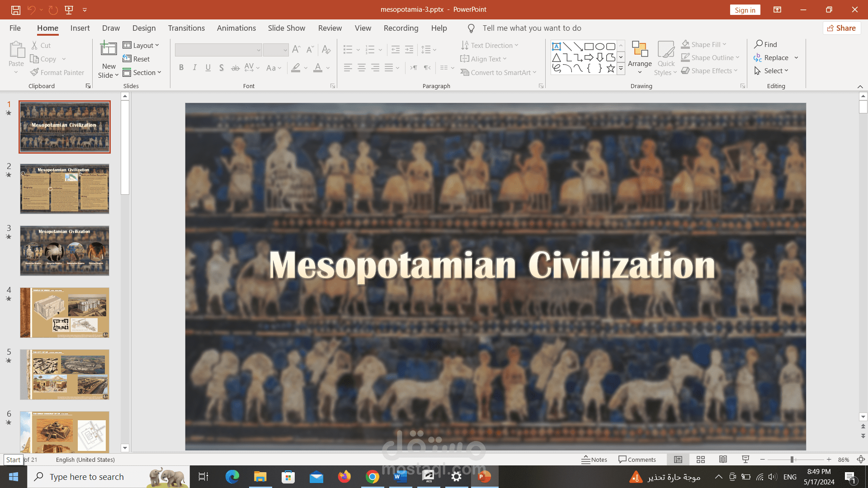This screenshot has width=868, height=488.
Task: Click the Font Color swatch button
Action: pos(318,68)
